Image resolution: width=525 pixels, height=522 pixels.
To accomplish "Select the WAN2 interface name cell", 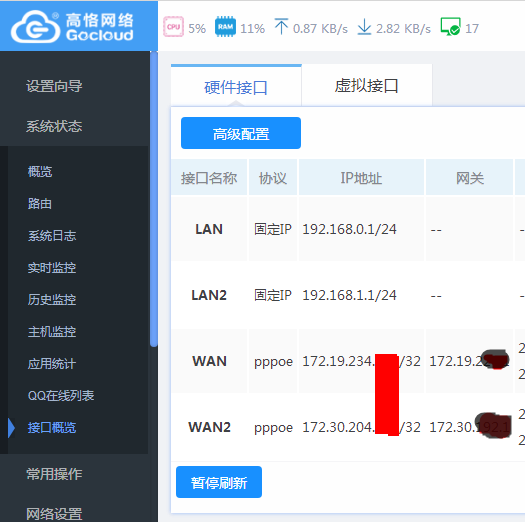I will pos(209,427).
